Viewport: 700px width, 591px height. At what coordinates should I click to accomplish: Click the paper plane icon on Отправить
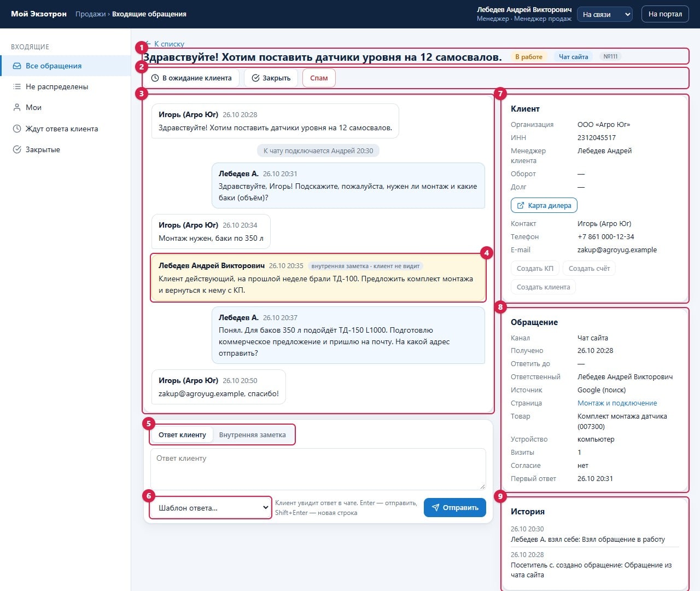(x=436, y=508)
